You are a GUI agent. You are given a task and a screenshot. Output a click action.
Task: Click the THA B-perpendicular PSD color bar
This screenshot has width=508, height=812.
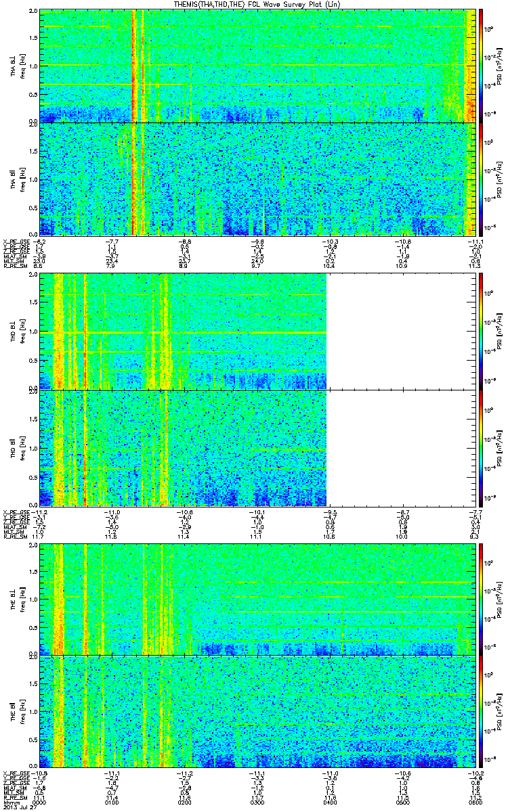482,66
